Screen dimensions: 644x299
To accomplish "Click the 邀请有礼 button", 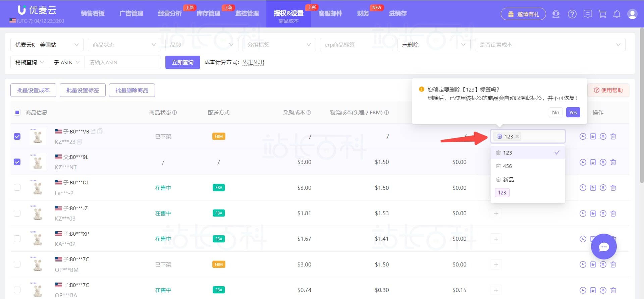I will [x=523, y=14].
